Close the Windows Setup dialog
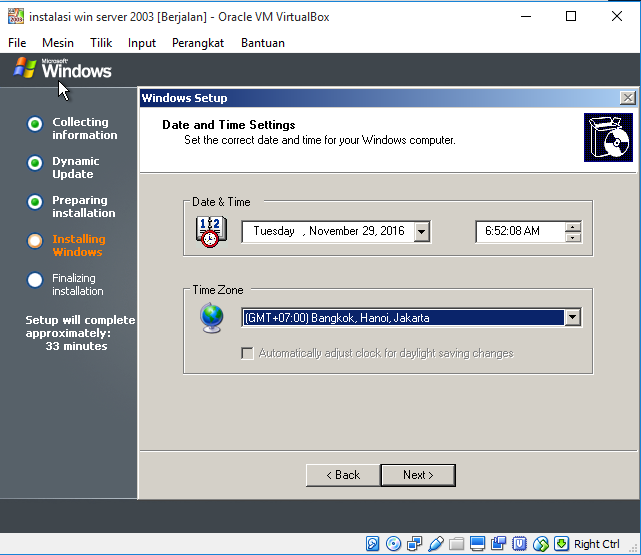This screenshot has height=555, width=641. coord(628,98)
